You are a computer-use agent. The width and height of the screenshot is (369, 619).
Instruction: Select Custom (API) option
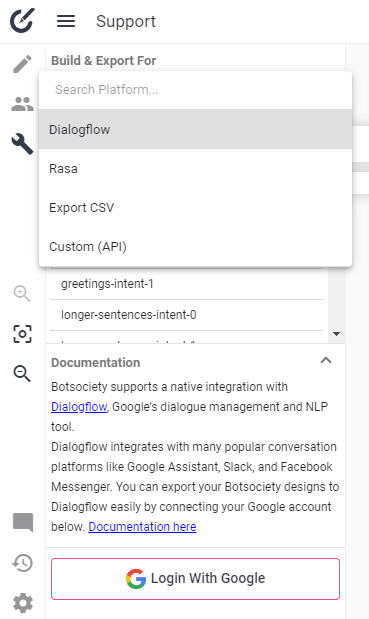[195, 247]
